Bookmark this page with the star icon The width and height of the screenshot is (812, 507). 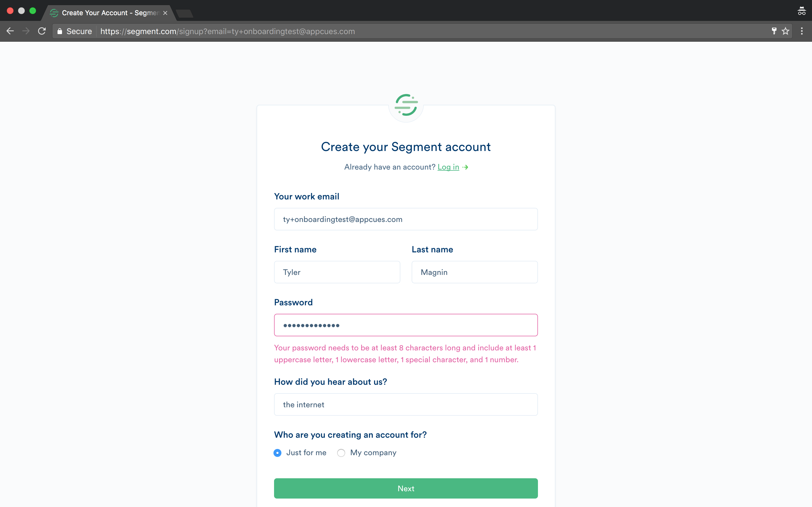point(785,31)
